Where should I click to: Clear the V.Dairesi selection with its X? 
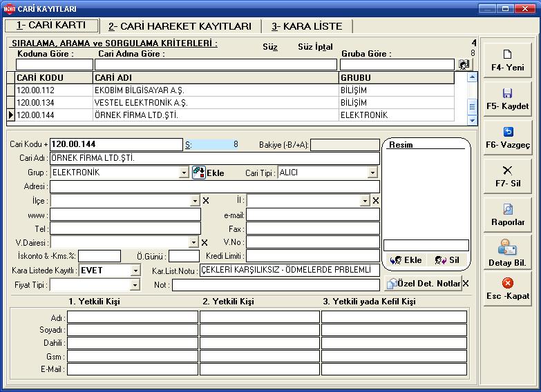[205, 243]
